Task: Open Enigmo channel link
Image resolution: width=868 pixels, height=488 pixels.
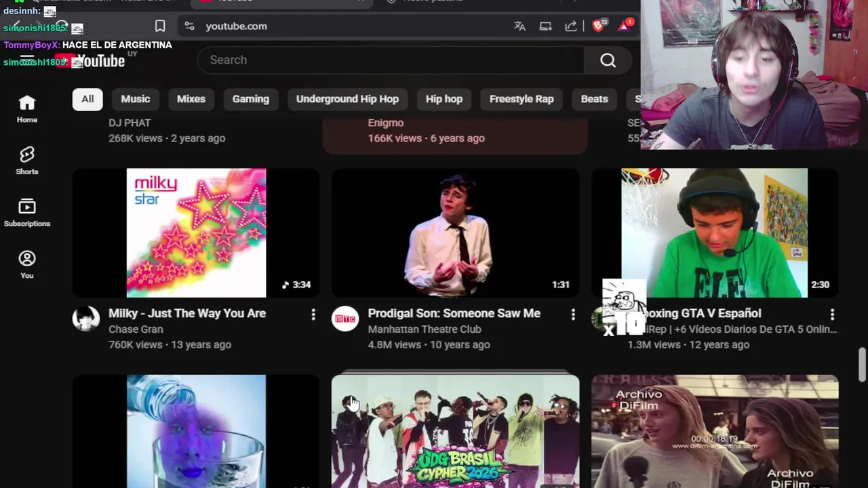Action: click(x=386, y=123)
